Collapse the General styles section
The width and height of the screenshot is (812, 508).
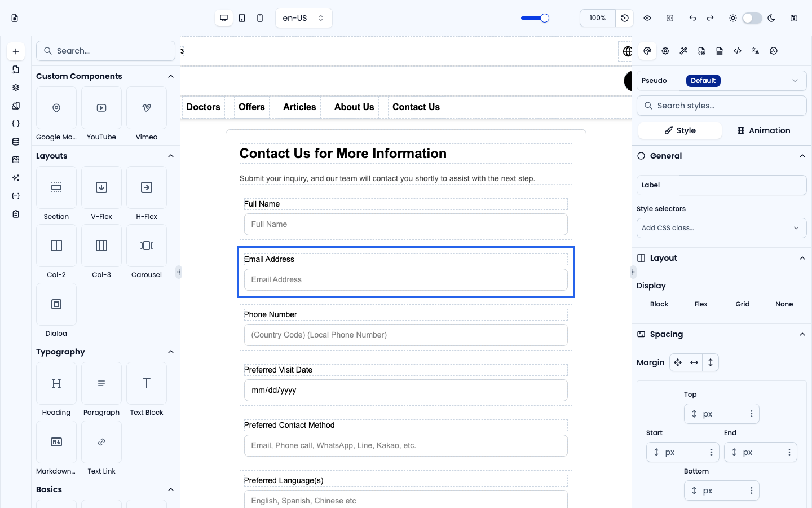802,156
